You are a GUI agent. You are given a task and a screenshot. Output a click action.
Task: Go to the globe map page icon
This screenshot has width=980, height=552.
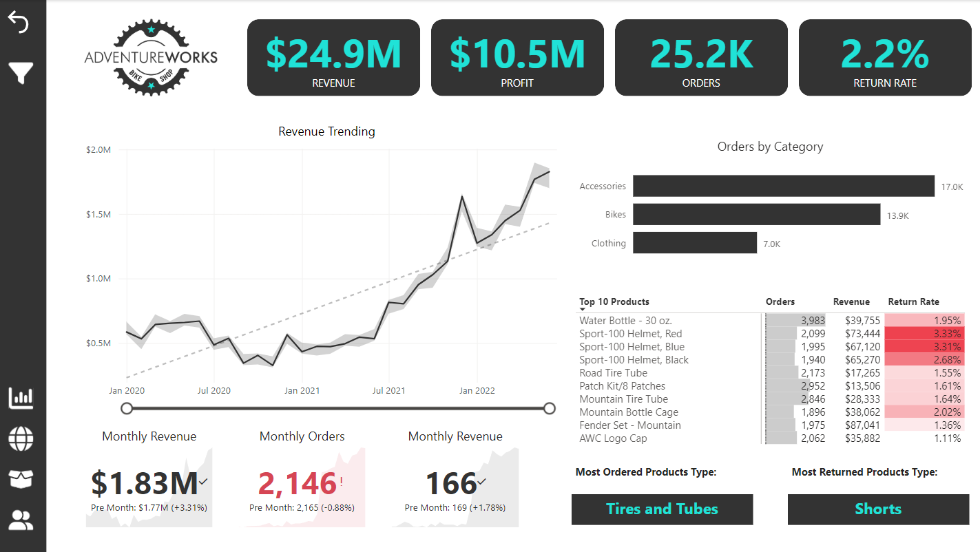21,438
